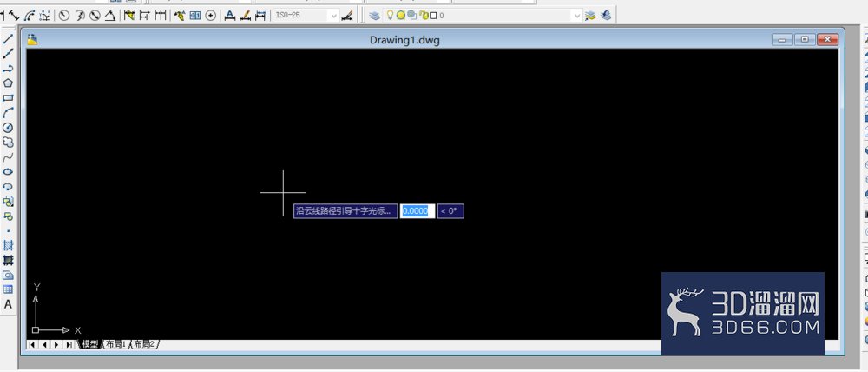Click the 沿云线路径引导十字光标 prompt tooltip

pos(345,210)
